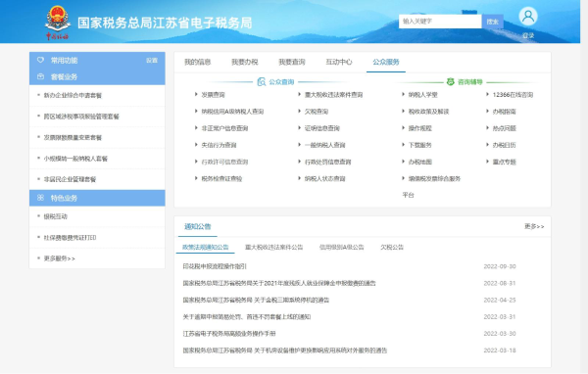Open 发票限额限量变更套餐
Screen dimensions: 588x374
tap(73, 137)
